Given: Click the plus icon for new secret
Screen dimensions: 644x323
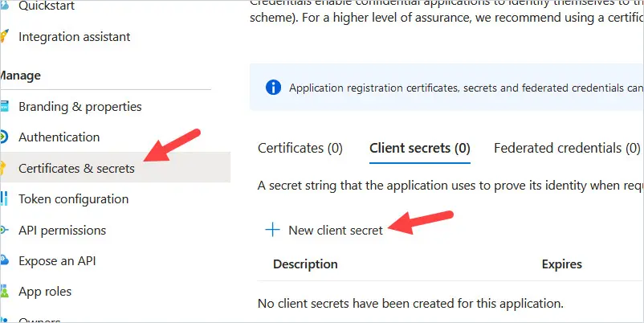Looking at the screenshot, I should point(272,230).
